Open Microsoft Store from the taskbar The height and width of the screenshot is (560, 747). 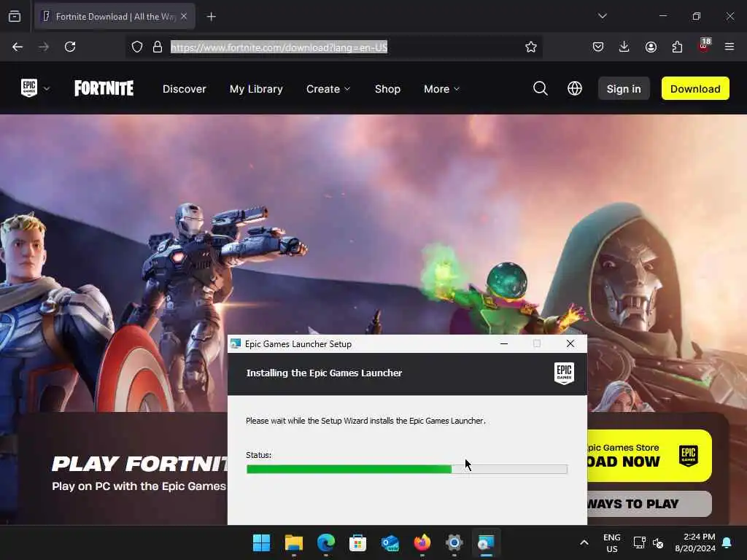click(x=357, y=542)
